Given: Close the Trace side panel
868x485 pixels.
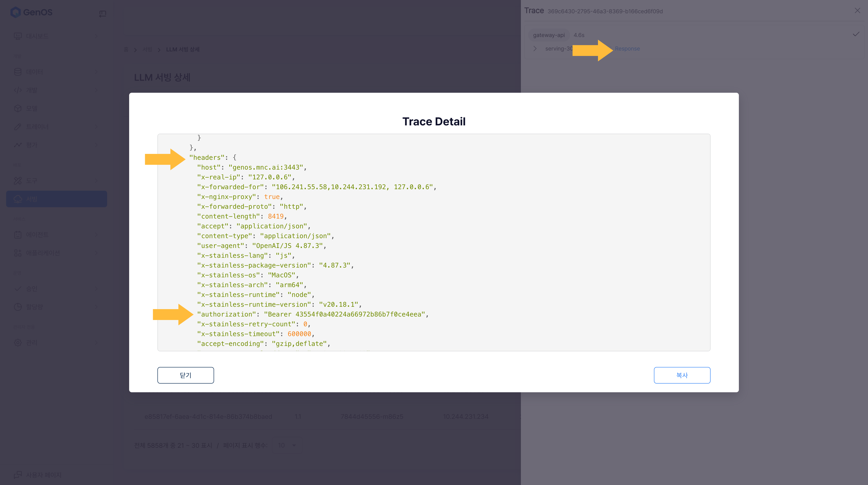Looking at the screenshot, I should (857, 11).
